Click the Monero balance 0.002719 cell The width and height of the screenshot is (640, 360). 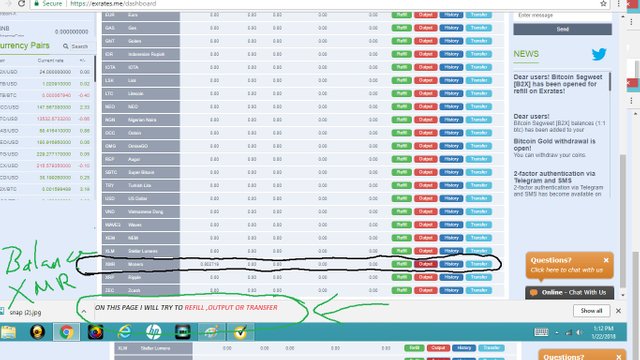click(209, 264)
